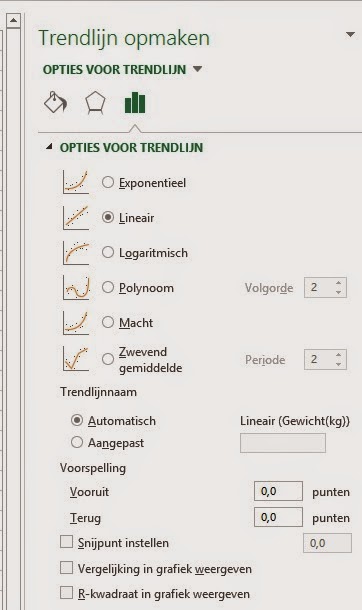Choose the Aangepast trendline name option
Viewport: 362px width, 610px height.
pyautogui.click(x=77, y=442)
